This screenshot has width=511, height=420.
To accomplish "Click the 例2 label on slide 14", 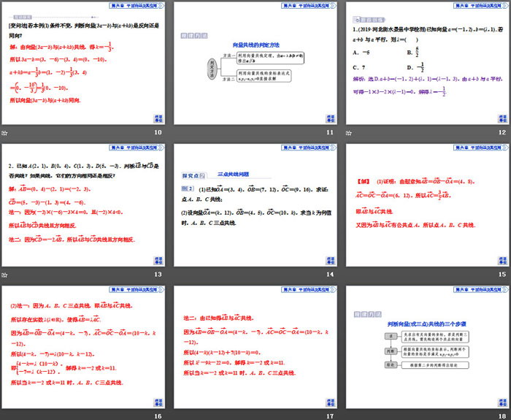I will 188,188.
